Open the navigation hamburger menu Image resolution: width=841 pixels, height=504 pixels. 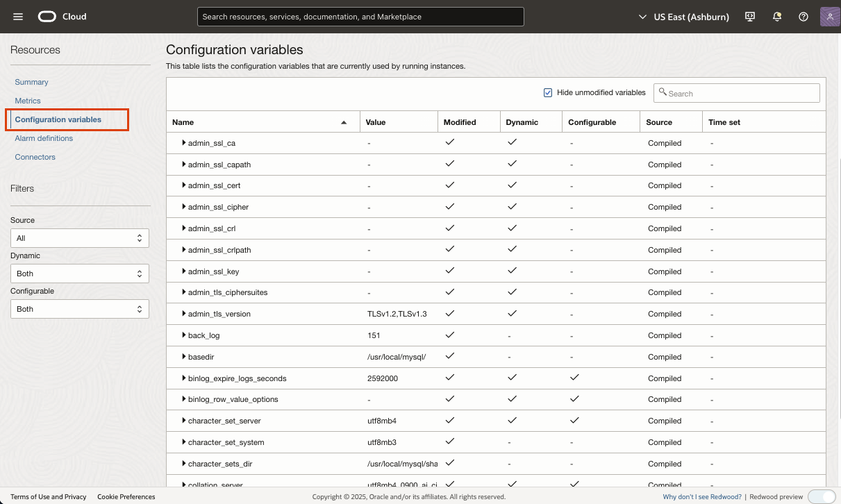pyautogui.click(x=17, y=17)
